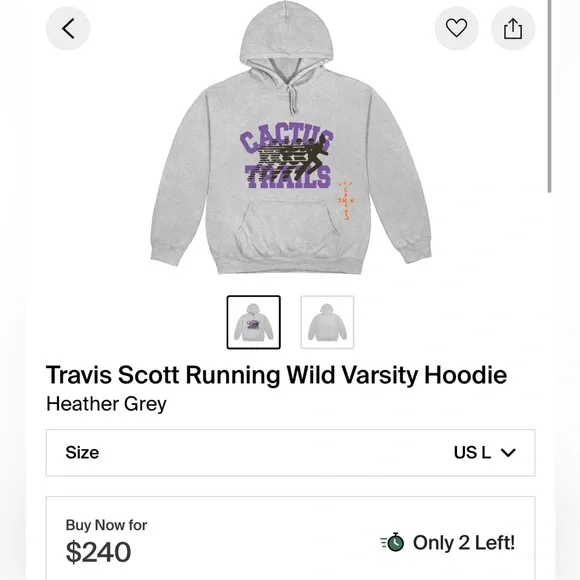This screenshot has width=580, height=580.
Task: Tap the main hoodie product image
Action: 291,138
